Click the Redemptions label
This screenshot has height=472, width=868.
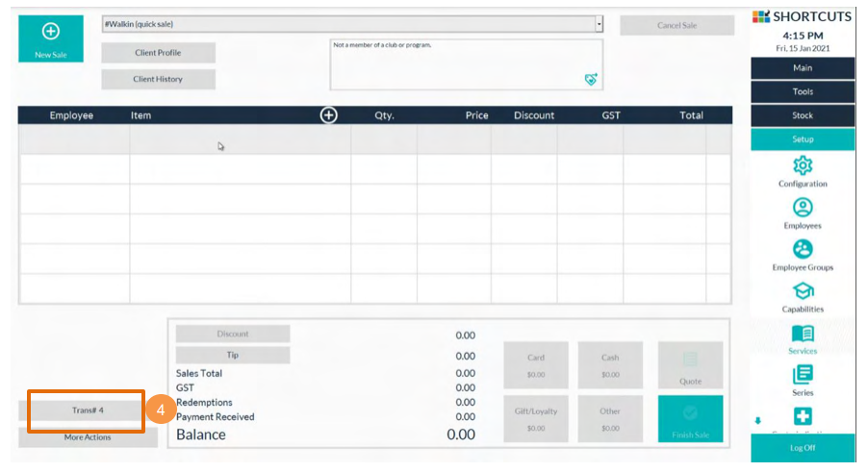pos(204,403)
